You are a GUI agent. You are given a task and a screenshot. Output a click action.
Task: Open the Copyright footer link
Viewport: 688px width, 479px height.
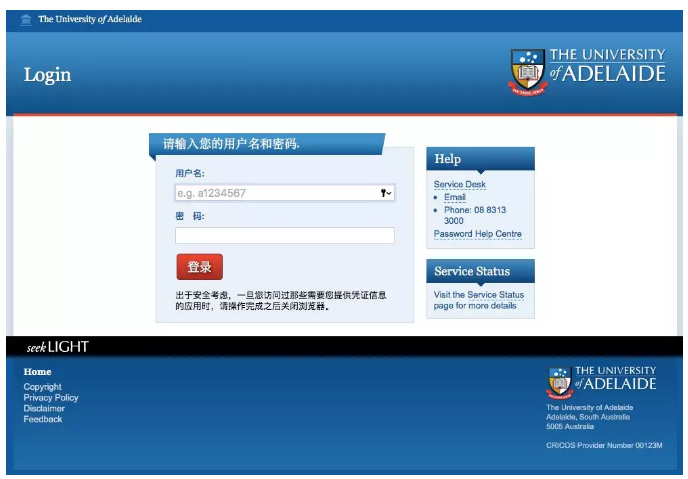[43, 387]
